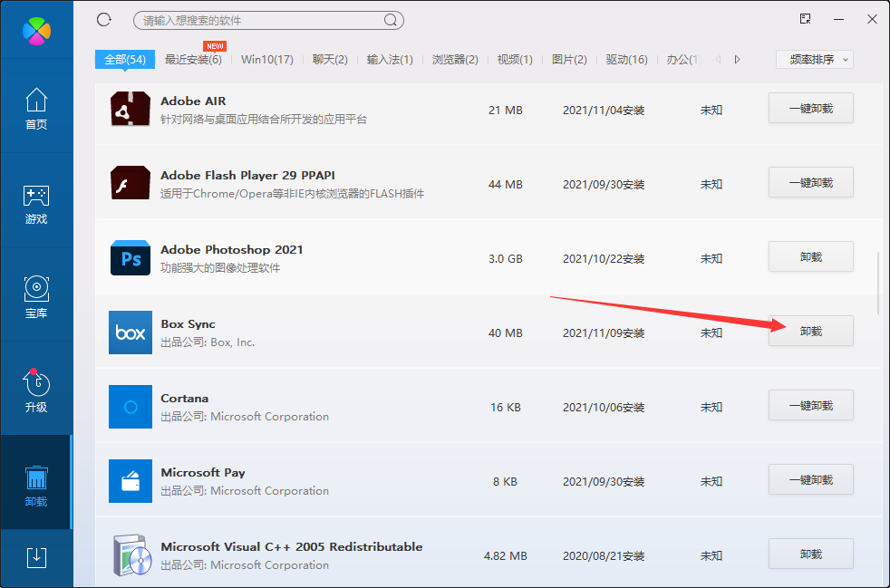
Task: Click the 21 MB size value
Action: click(505, 111)
